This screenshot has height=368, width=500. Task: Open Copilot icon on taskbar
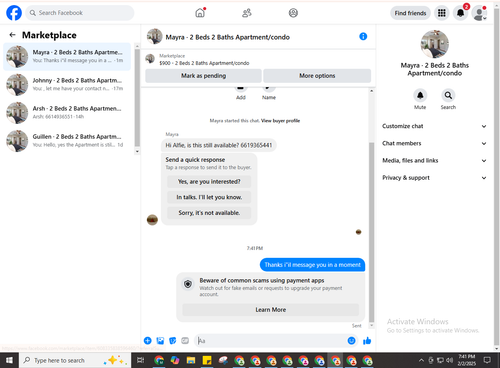175,360
